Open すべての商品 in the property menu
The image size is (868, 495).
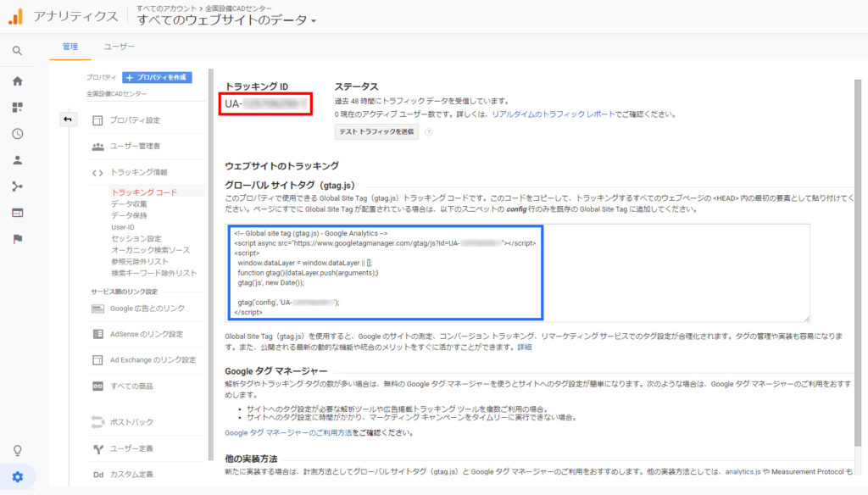pos(131,386)
